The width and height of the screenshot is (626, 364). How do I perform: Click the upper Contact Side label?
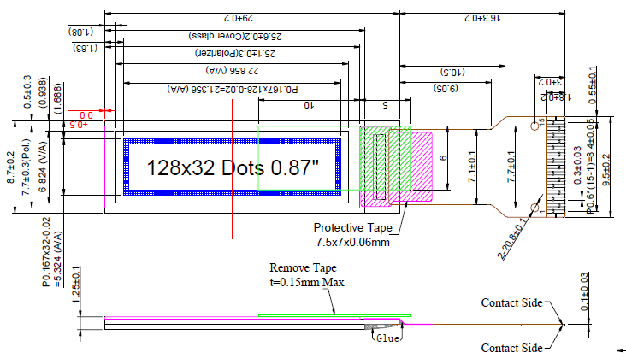[511, 302]
